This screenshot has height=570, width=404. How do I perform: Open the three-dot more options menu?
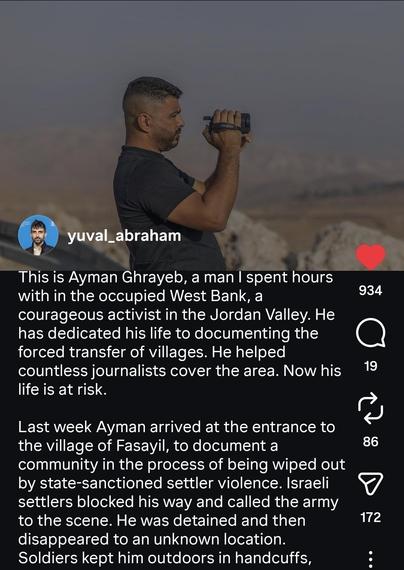coord(371,559)
